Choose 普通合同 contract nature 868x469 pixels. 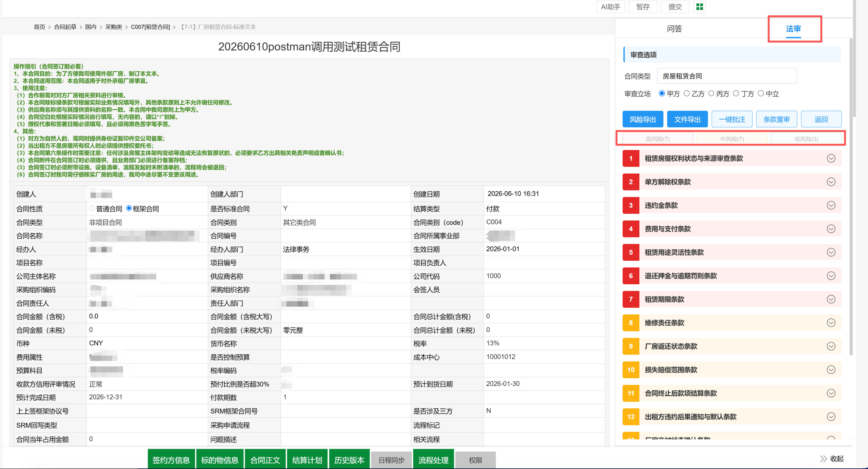point(92,208)
